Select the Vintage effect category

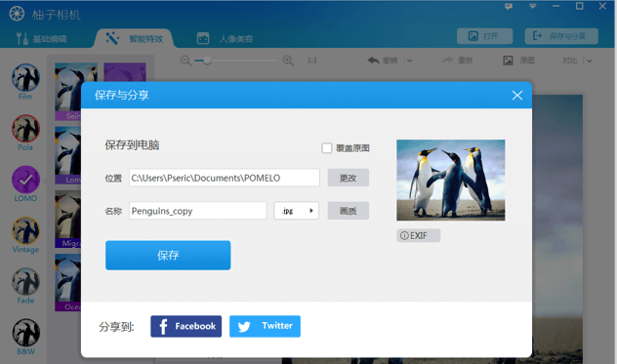coord(25,235)
